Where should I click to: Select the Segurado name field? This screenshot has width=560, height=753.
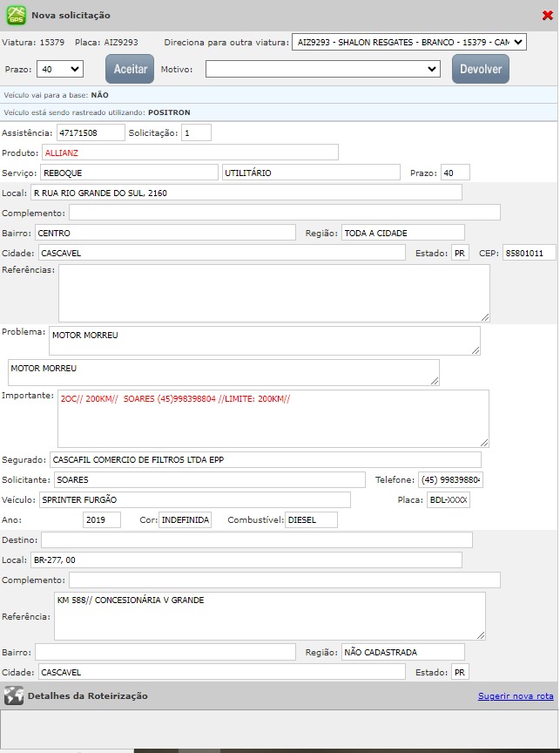265,459
